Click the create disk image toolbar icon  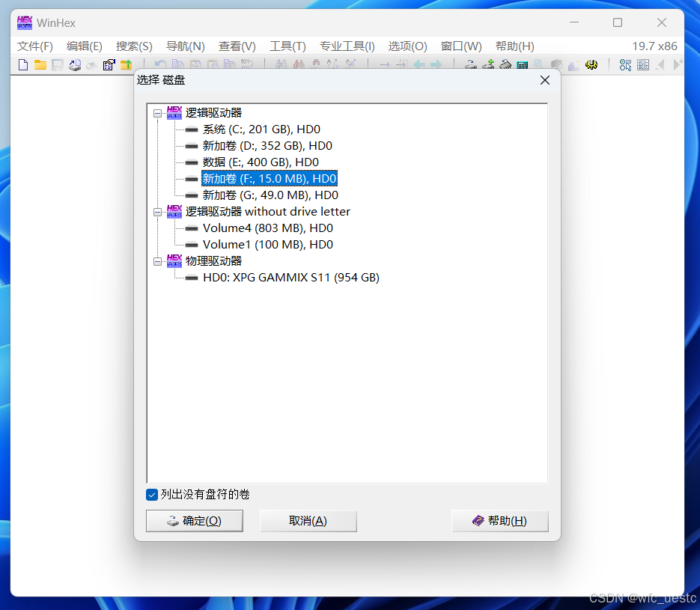pyautogui.click(x=75, y=64)
